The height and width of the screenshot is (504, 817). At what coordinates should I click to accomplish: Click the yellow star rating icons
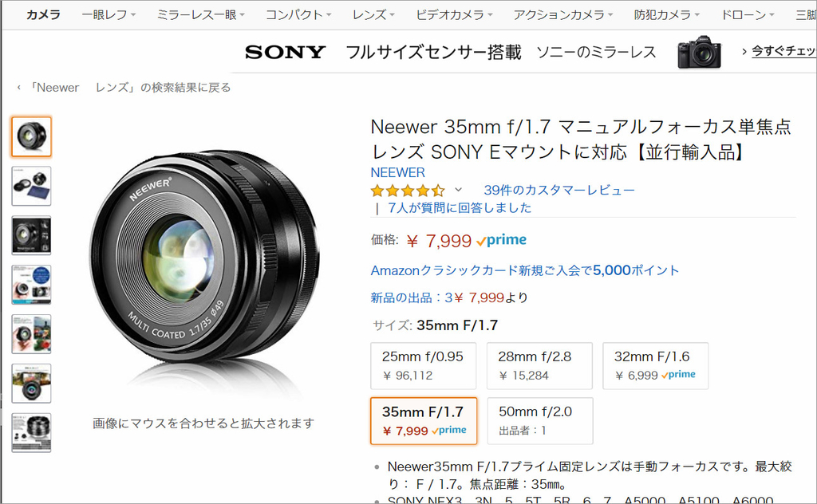click(407, 191)
